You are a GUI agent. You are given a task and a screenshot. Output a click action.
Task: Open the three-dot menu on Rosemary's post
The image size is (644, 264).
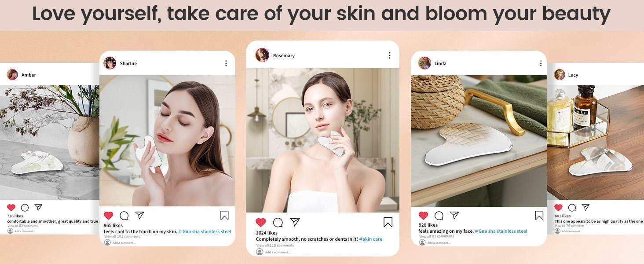(x=389, y=55)
